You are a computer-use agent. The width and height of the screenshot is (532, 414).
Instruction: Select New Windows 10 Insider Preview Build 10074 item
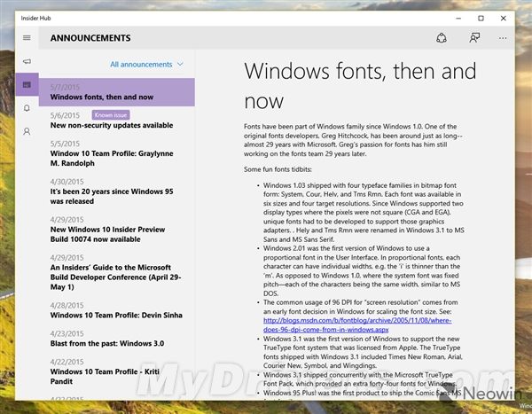pos(108,233)
